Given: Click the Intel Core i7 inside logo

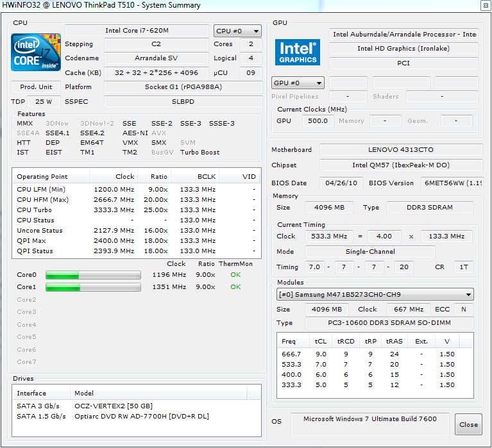Looking at the screenshot, I should pos(36,53).
